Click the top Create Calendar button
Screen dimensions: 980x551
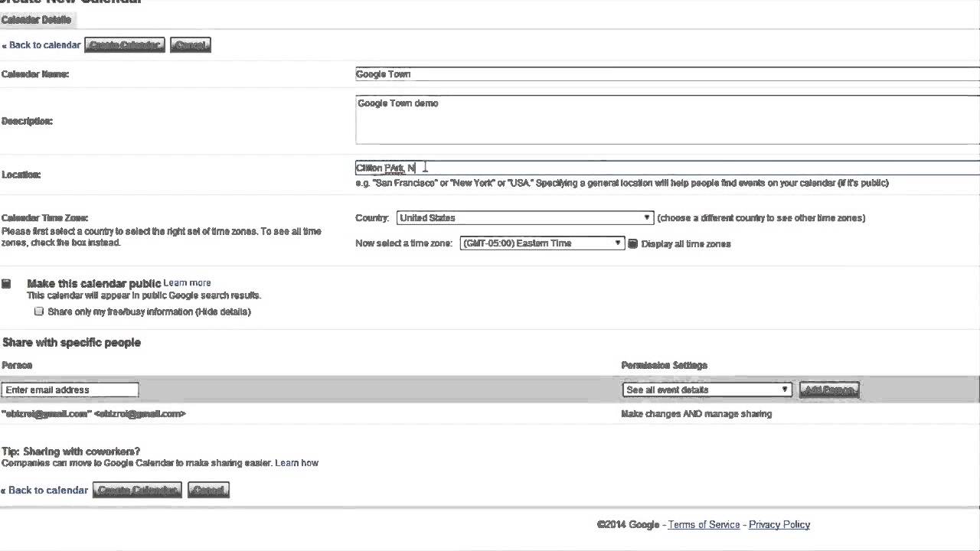click(x=125, y=45)
